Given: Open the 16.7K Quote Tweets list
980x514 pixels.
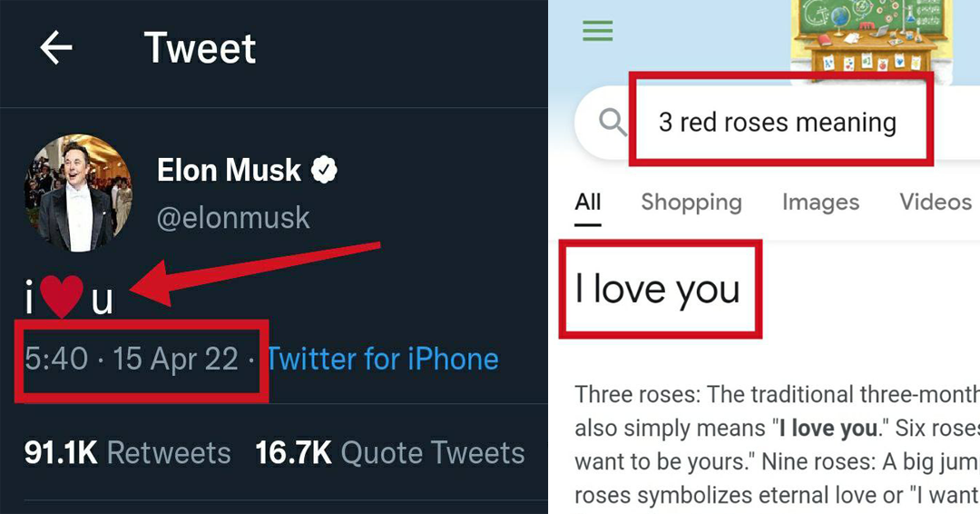Looking at the screenshot, I should coord(390,452).
